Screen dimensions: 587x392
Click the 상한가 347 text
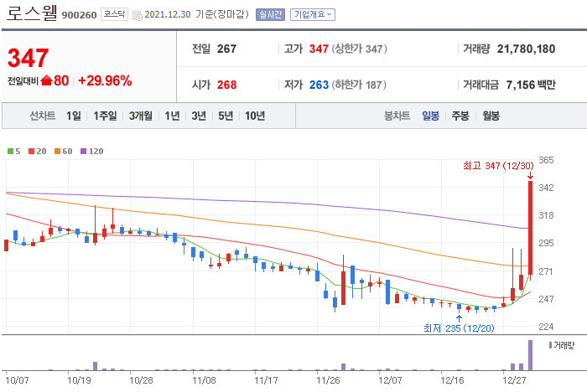point(359,49)
